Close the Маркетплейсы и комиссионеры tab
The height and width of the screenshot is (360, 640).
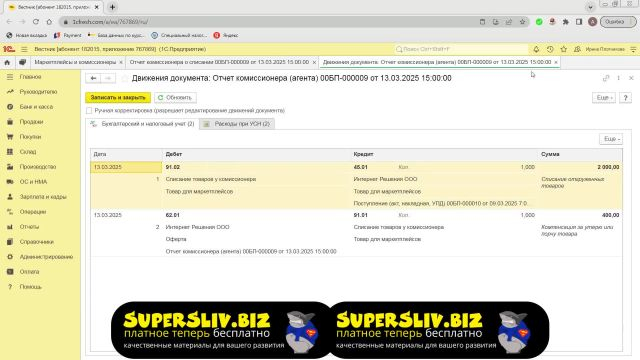tap(121, 62)
